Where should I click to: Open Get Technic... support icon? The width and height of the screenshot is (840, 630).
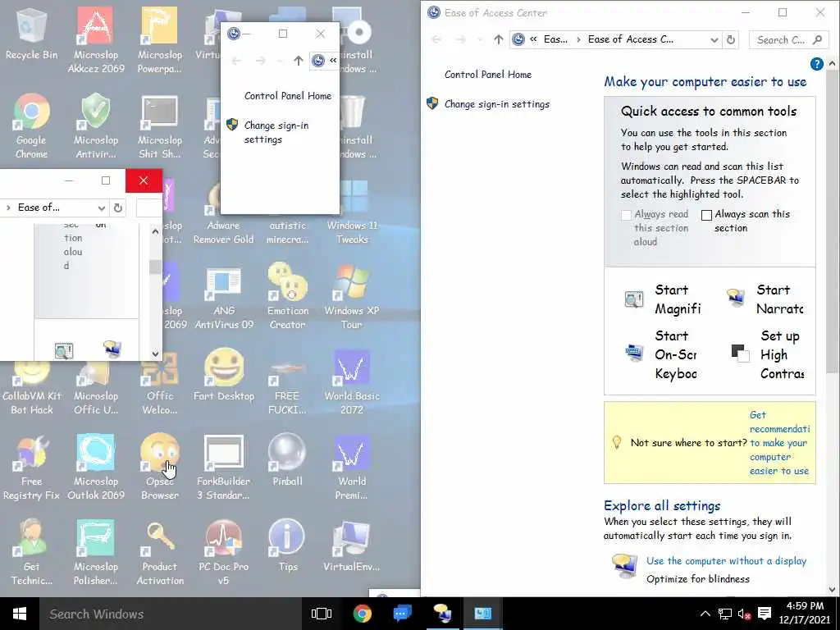tap(32, 552)
